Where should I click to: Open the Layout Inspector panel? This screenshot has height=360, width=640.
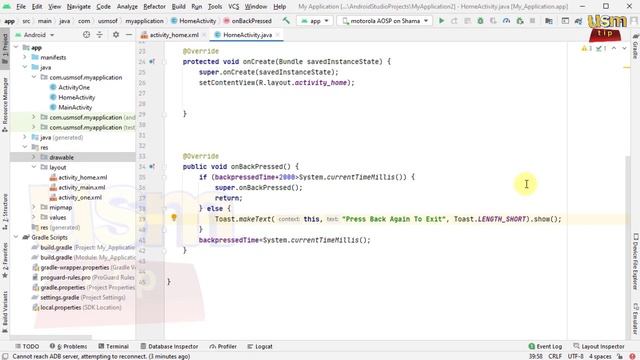coord(599,346)
